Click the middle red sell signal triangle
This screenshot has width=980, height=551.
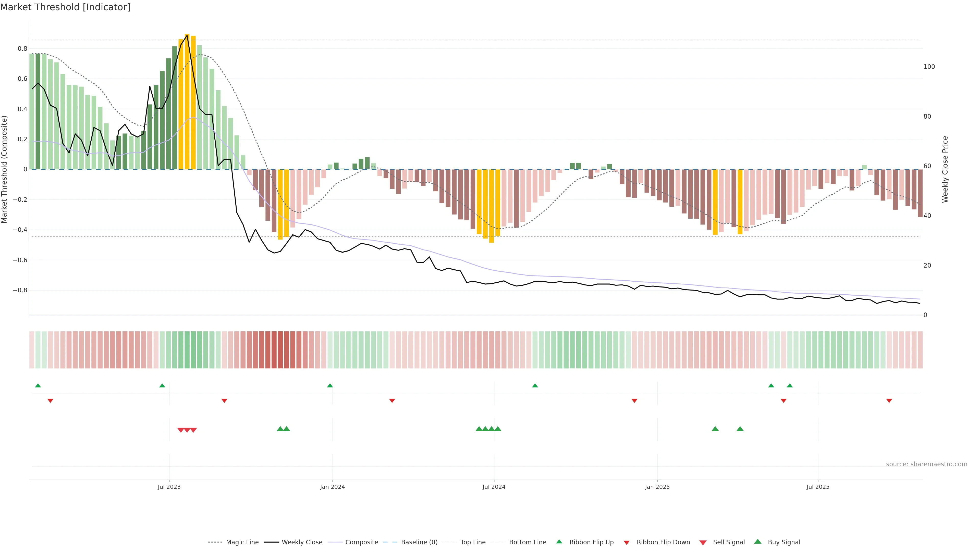pos(187,430)
